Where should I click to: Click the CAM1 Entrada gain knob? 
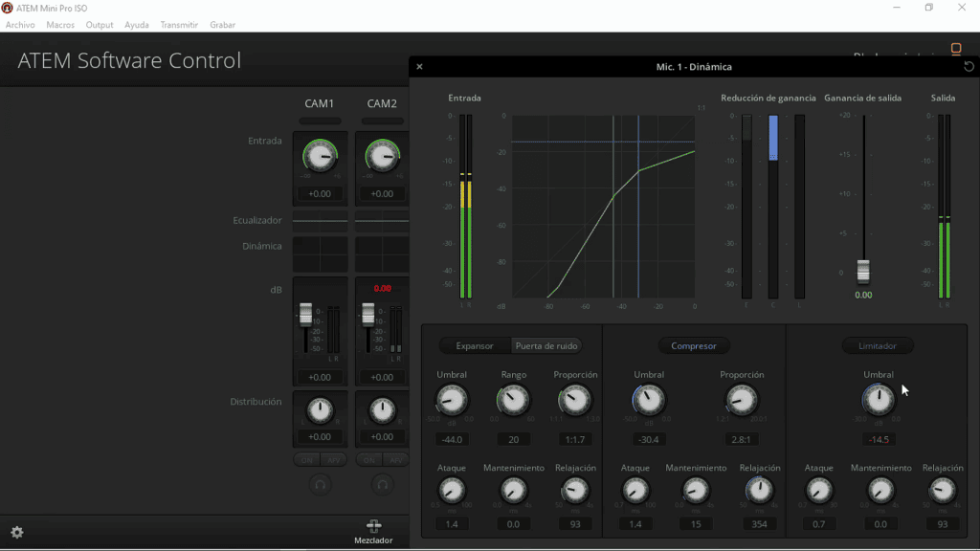(320, 156)
